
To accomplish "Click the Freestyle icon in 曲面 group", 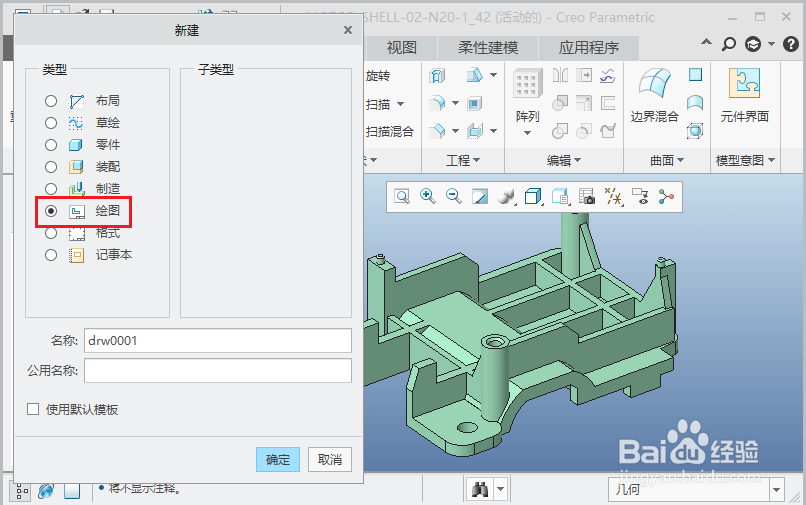I will [x=695, y=131].
